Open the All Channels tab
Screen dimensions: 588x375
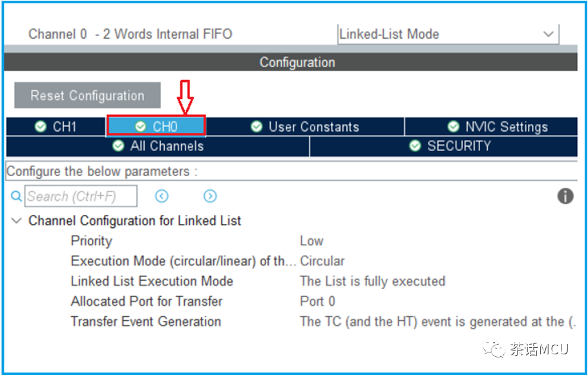pyautogui.click(x=158, y=146)
